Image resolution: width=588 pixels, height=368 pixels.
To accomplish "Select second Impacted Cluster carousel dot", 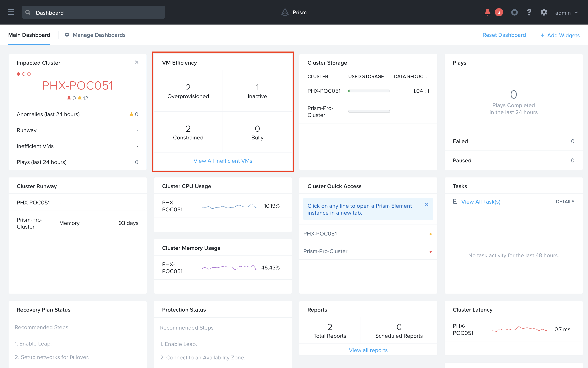I will click(x=23, y=74).
